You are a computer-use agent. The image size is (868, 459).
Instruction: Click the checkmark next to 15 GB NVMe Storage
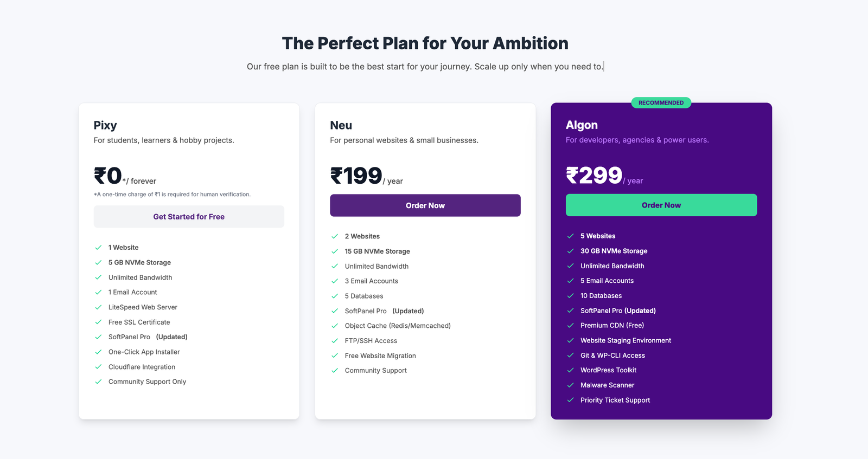(335, 251)
